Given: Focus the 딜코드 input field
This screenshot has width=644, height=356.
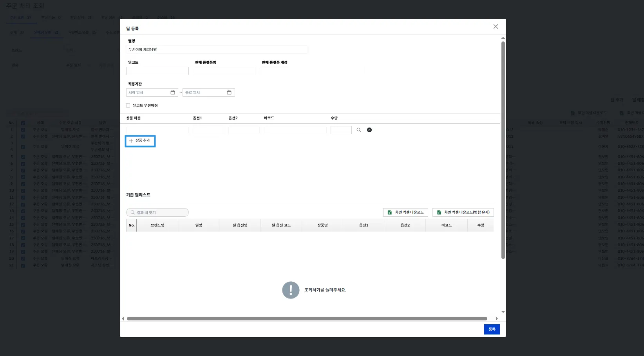Looking at the screenshot, I should pyautogui.click(x=157, y=71).
